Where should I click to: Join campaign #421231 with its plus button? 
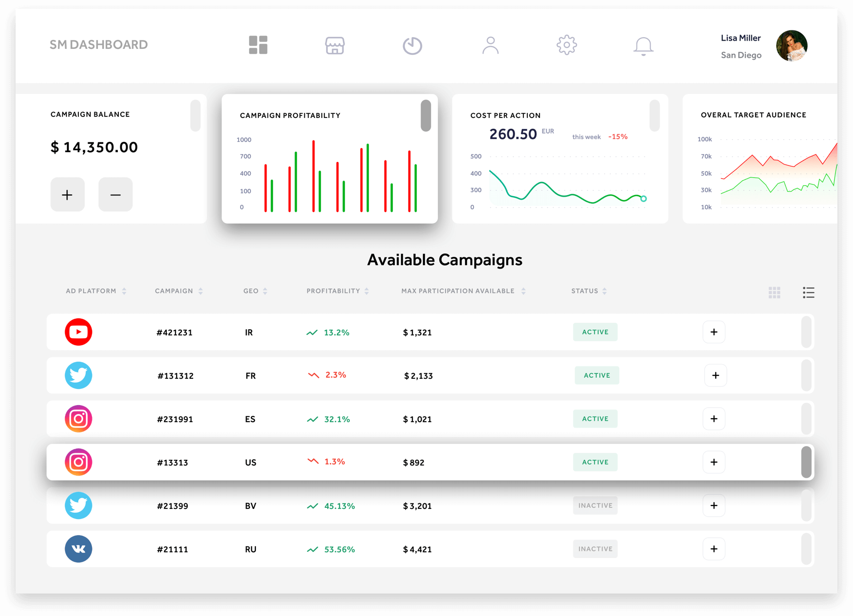pos(714,332)
